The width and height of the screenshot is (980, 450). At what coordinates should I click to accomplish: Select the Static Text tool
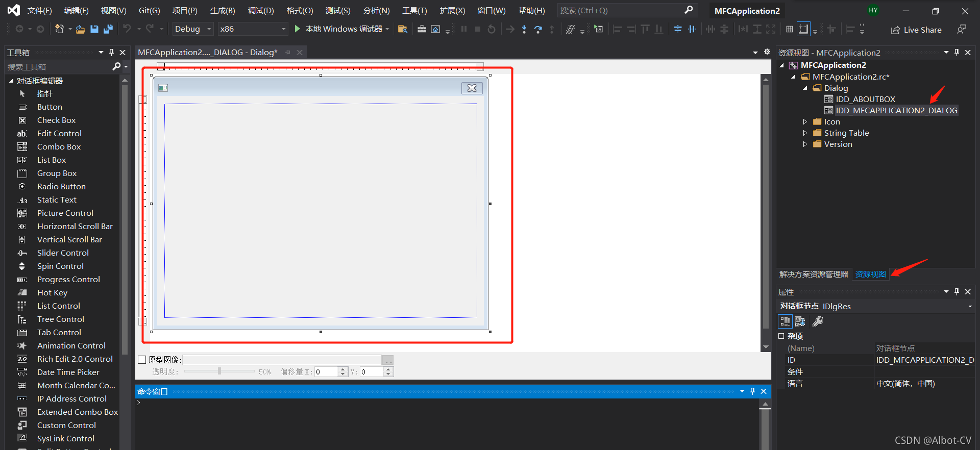57,199
